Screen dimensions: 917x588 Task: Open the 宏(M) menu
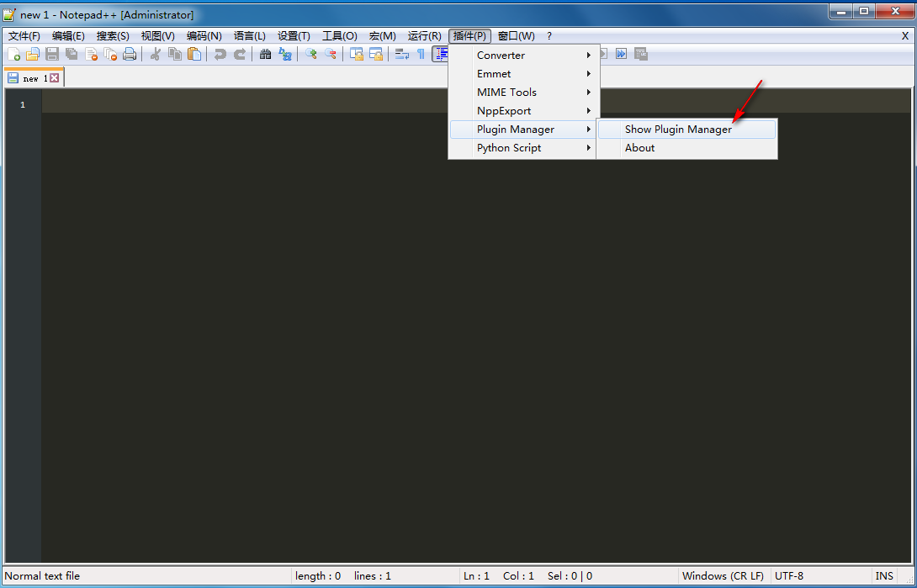click(x=383, y=36)
